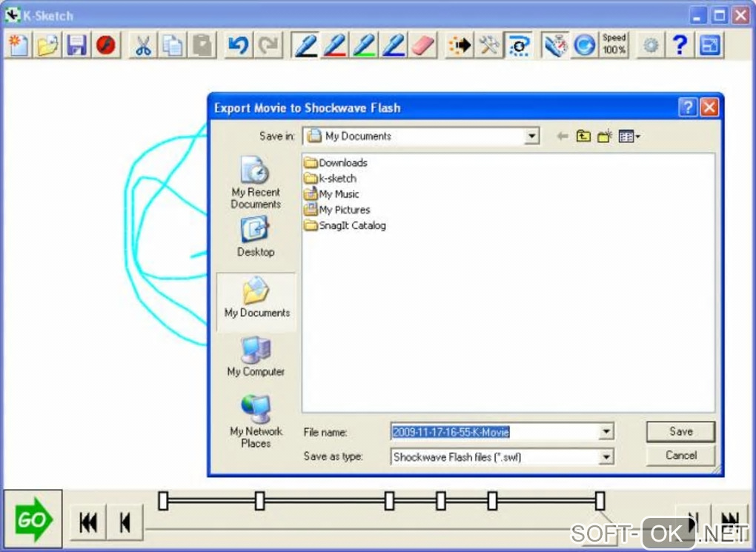
Task: Open My Computer in places bar
Action: point(256,356)
